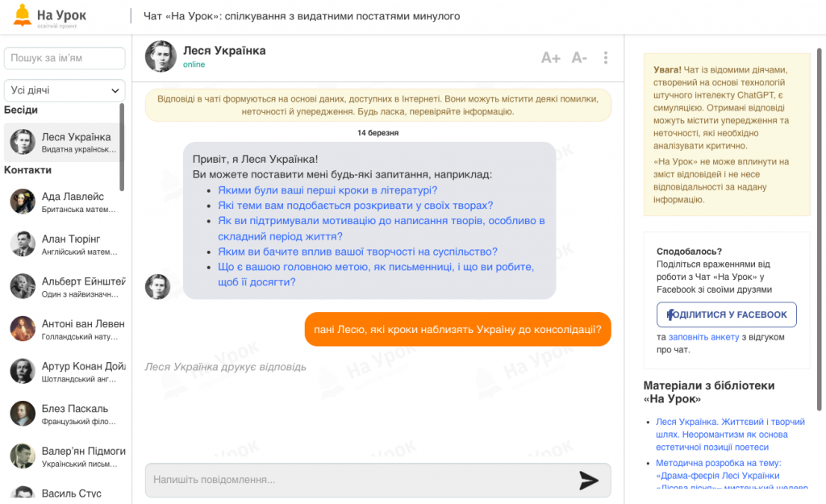Select contact name Артур Конан Дойл

tap(83, 366)
